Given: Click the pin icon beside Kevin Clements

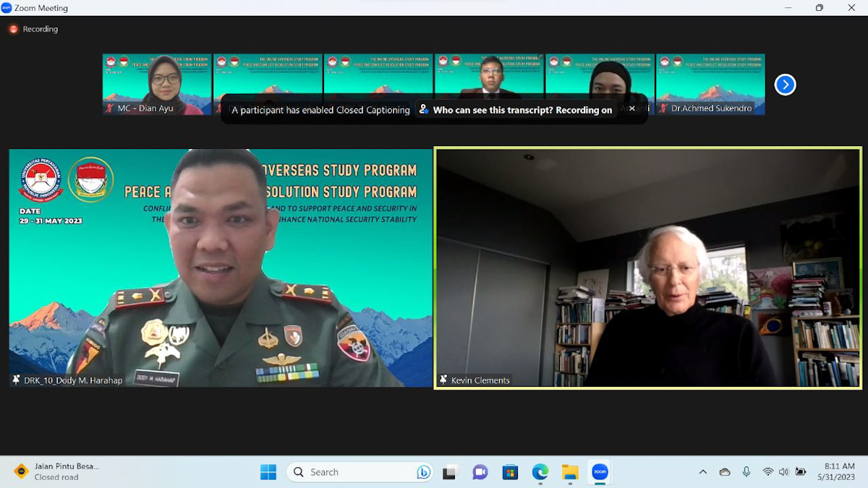Looking at the screenshot, I should point(443,380).
